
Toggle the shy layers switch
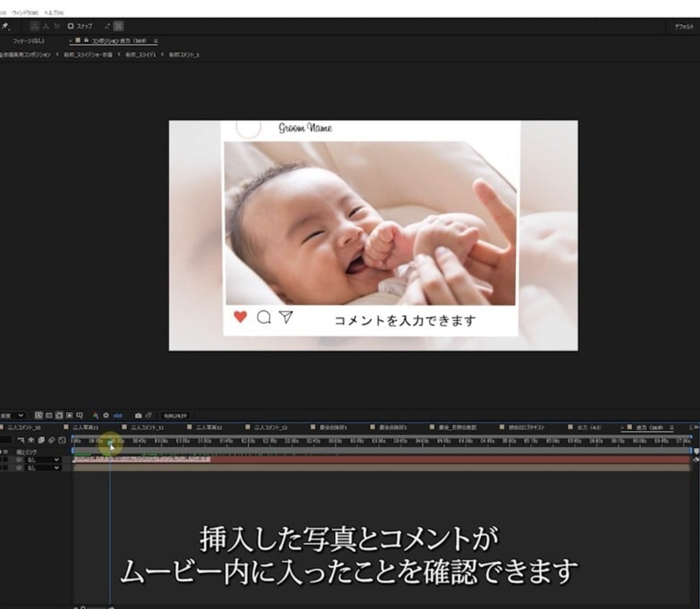pyautogui.click(x=31, y=440)
